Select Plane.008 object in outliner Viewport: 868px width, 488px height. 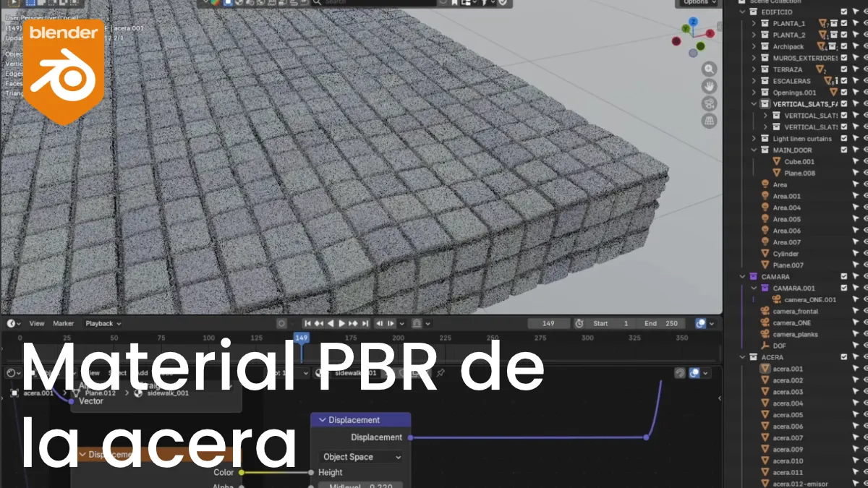coord(800,173)
